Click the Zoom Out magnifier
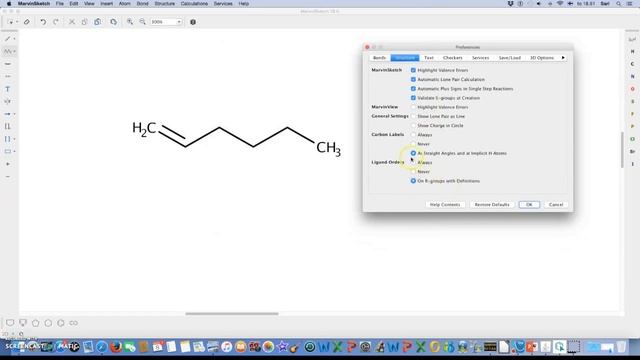The height and width of the screenshot is (360, 640). coord(142,22)
